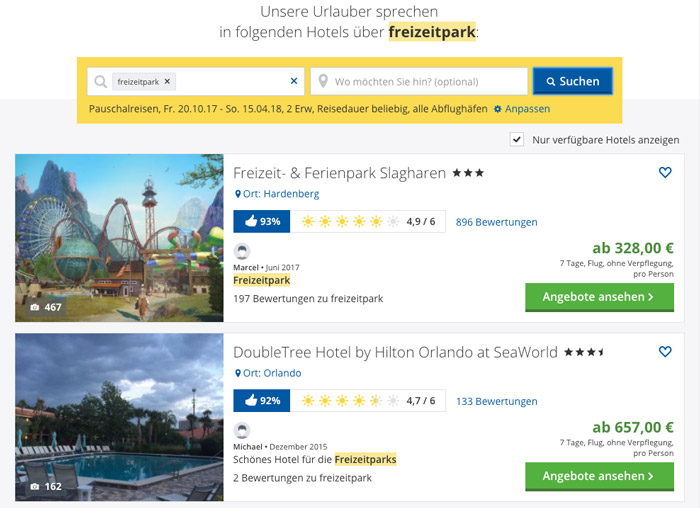Viewport: 700px width, 508px height.
Task: Open the 896 Bewertungen link
Action: coord(496,222)
